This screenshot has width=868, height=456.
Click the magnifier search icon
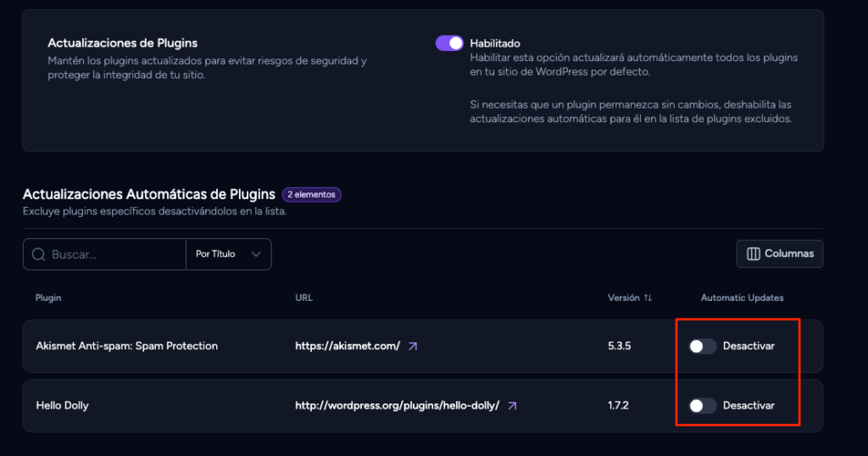(x=38, y=254)
